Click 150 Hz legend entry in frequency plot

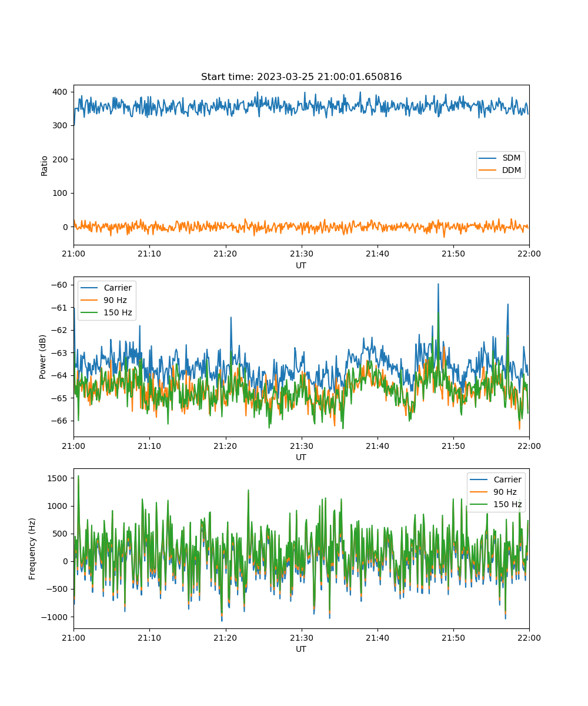496,504
